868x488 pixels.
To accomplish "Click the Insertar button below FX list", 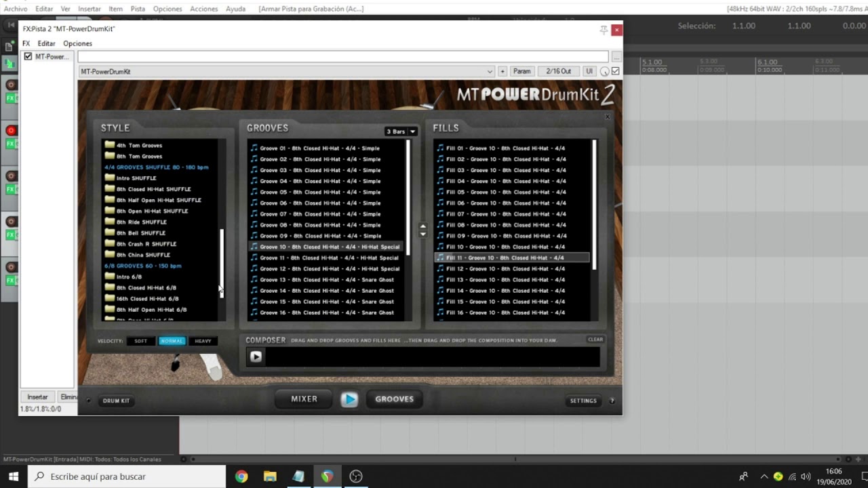I will pos(37,397).
